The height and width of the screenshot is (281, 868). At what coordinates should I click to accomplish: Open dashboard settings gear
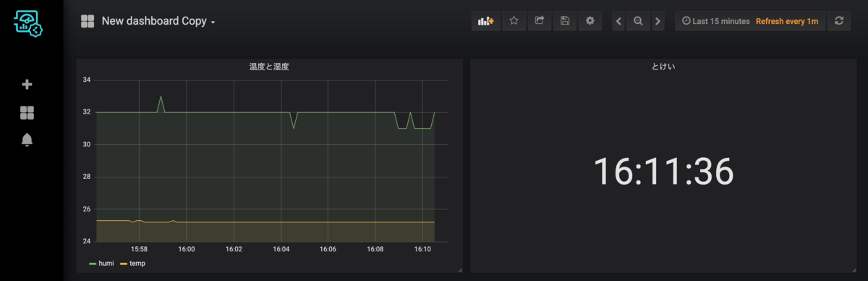coord(590,21)
